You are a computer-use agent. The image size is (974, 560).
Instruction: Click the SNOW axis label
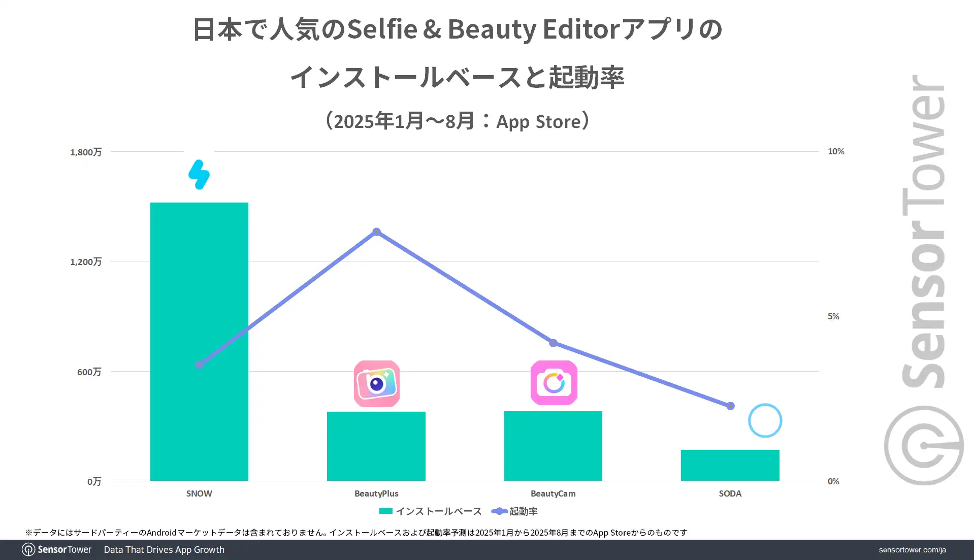(199, 493)
